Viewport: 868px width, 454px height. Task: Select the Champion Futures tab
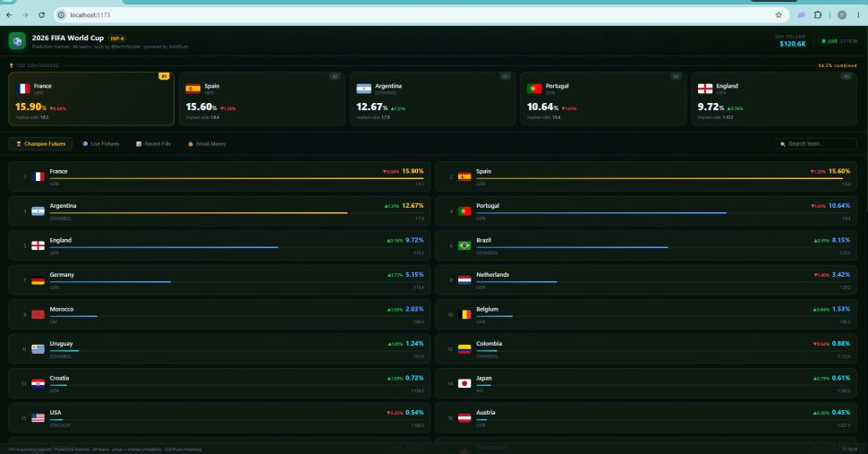click(x=40, y=144)
